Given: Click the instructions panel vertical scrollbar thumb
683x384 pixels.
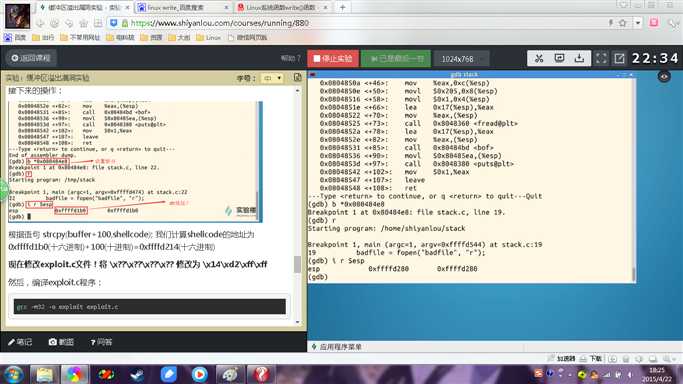Looking at the screenshot, I should (x=298, y=264).
